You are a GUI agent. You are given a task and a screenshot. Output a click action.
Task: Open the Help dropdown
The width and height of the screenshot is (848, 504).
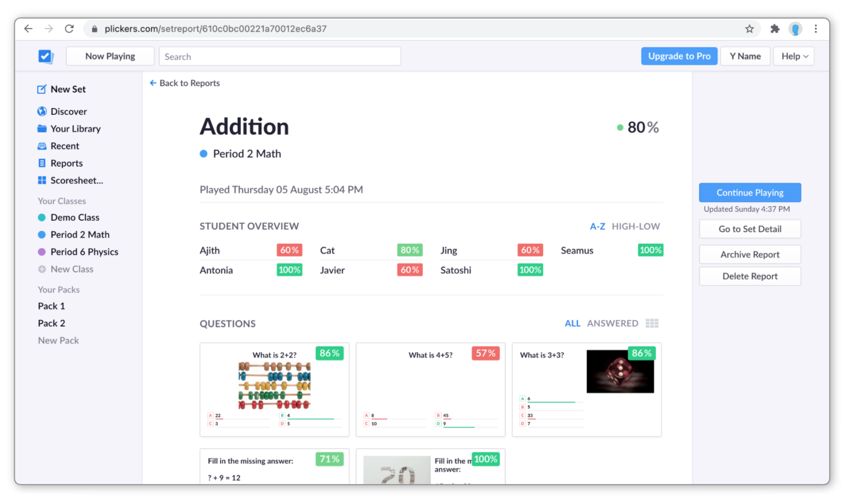pos(794,56)
